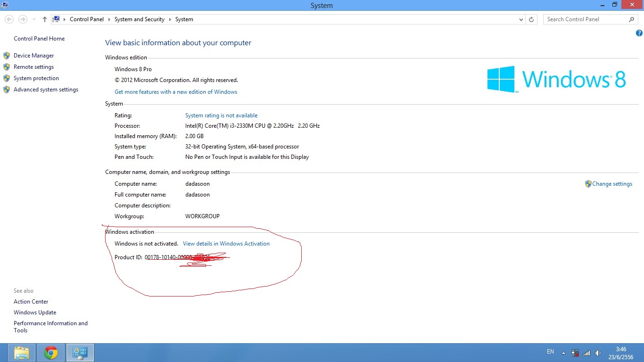Click the View basic information heading
The image size is (644, 362).
178,43
